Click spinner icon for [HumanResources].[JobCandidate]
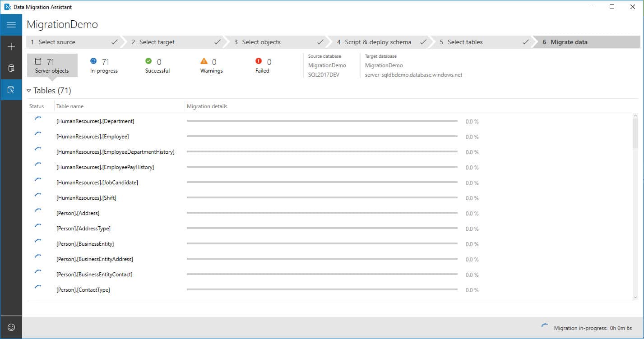 point(38,179)
